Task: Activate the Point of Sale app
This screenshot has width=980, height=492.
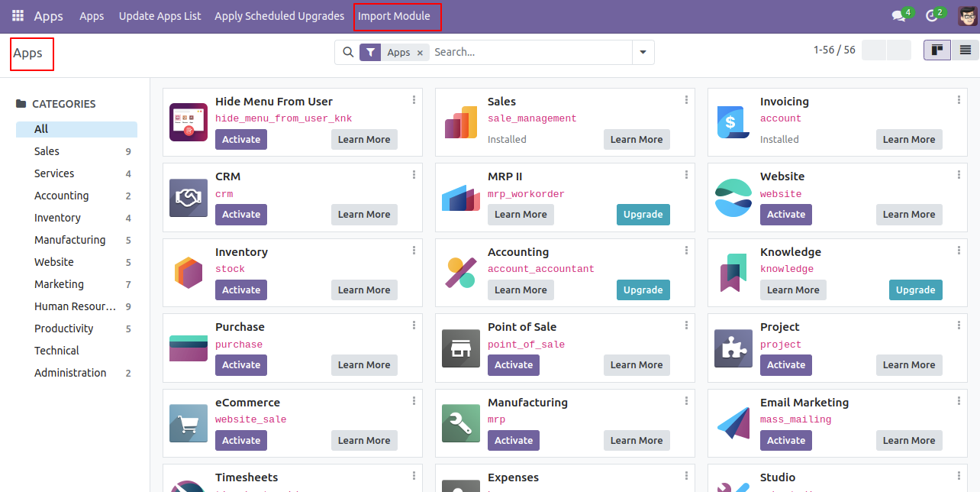Action: pos(514,365)
